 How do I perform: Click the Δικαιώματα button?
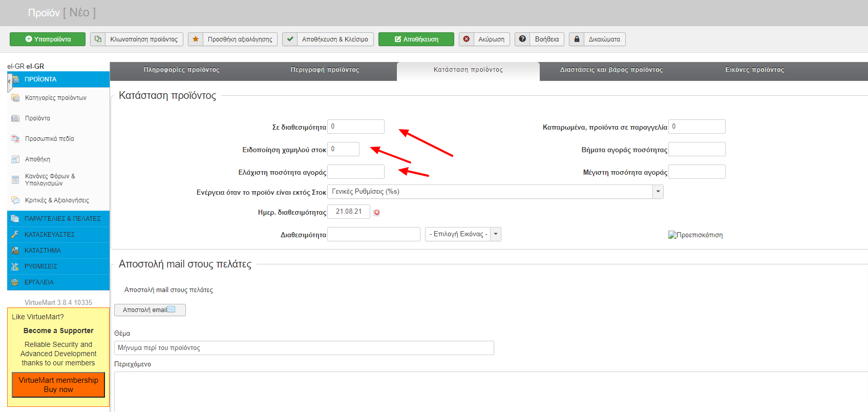[597, 39]
